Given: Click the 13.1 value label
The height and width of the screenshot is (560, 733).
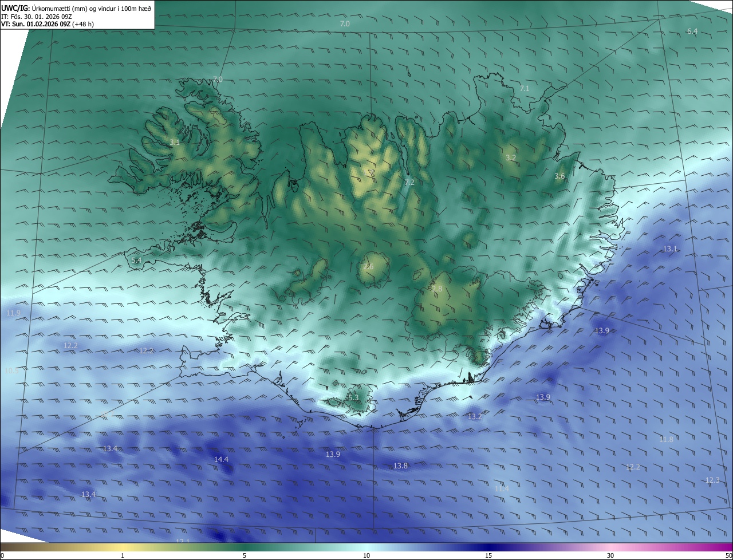Looking at the screenshot, I should (670, 249).
